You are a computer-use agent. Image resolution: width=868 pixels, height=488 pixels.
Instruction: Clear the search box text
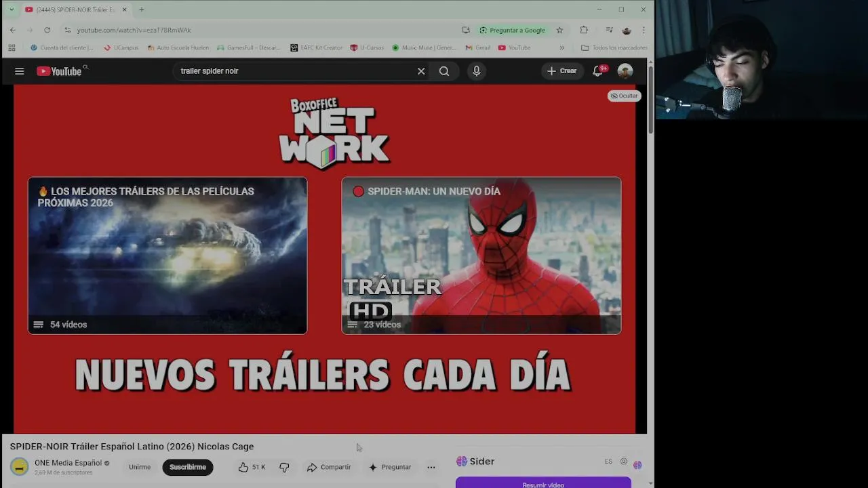click(421, 71)
